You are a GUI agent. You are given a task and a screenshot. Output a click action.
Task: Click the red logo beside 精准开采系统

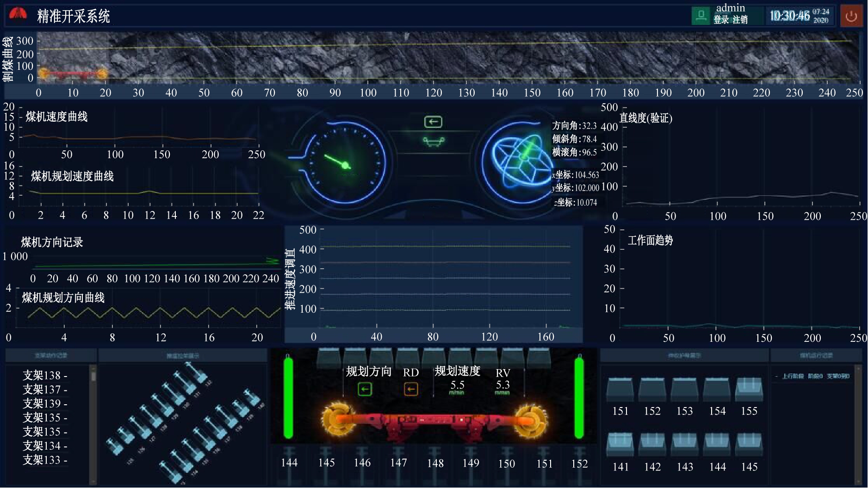click(18, 15)
